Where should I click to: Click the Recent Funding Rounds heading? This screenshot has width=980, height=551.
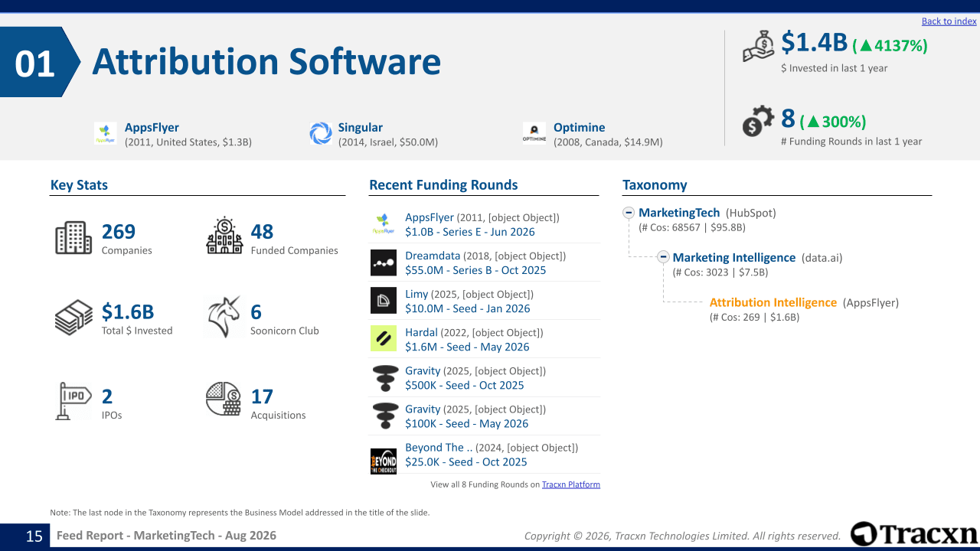coord(443,184)
